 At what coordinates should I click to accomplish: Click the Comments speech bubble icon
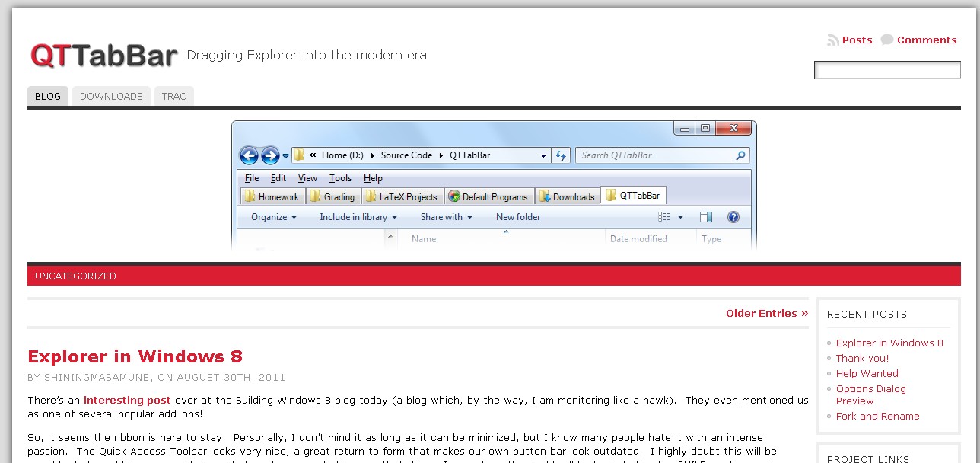coord(887,40)
